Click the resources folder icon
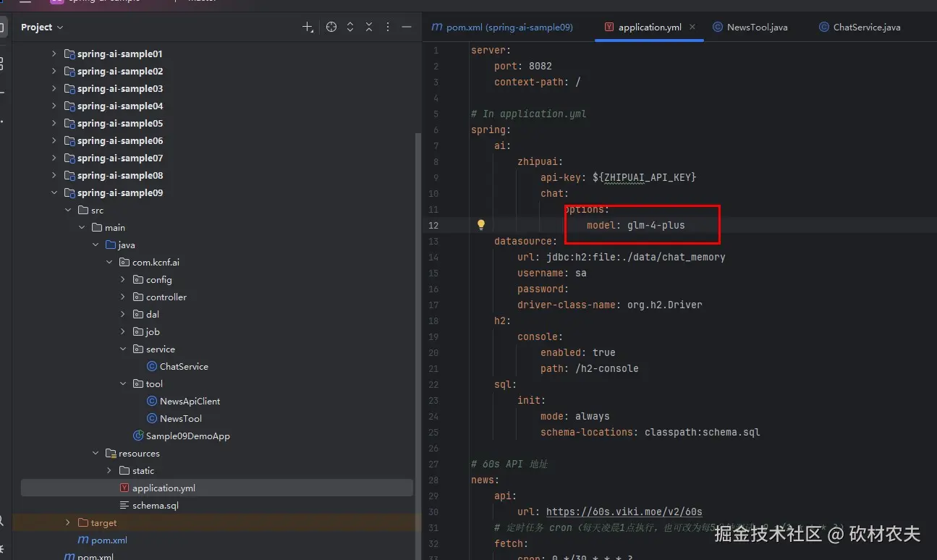 (111, 453)
